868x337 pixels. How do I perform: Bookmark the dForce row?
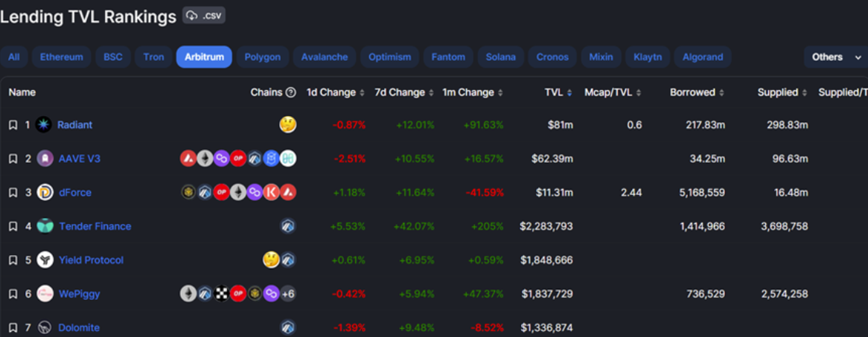coord(13,193)
